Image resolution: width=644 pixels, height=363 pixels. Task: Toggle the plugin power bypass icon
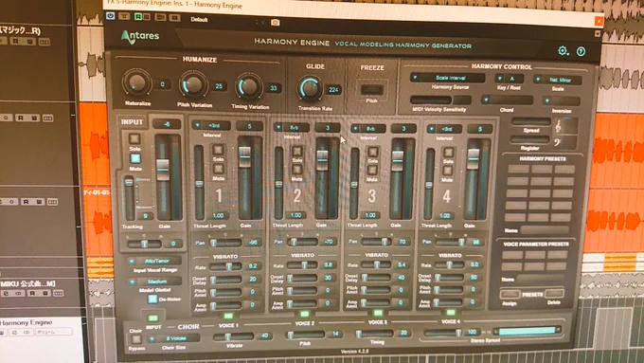[111, 15]
